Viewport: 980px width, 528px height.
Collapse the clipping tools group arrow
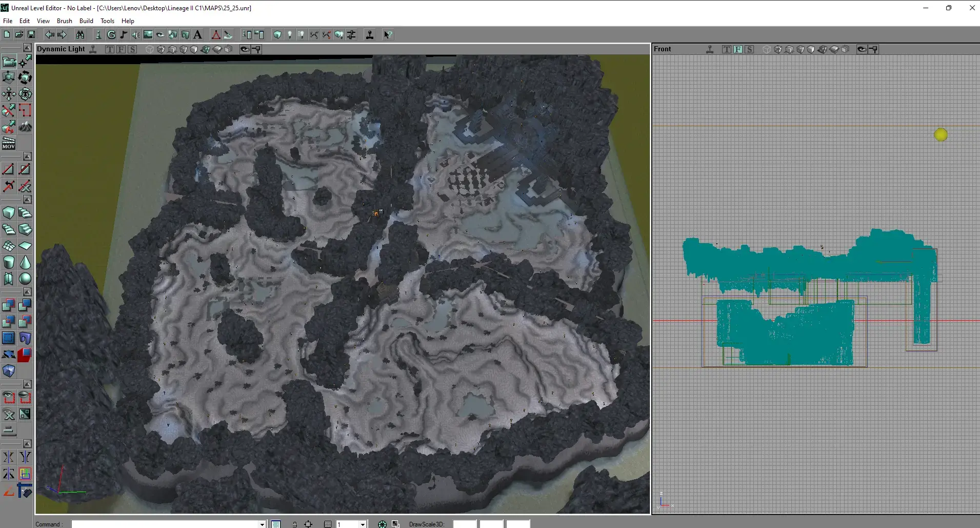pos(27,156)
